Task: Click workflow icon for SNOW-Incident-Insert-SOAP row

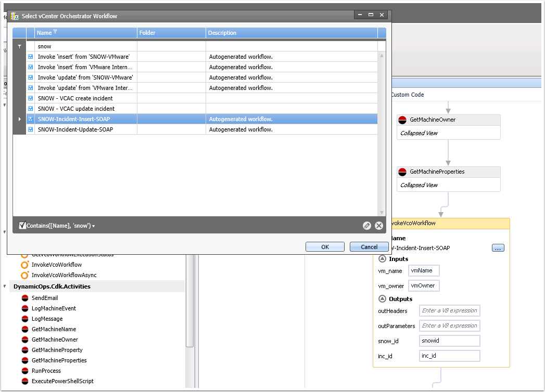Action: pyautogui.click(x=31, y=119)
